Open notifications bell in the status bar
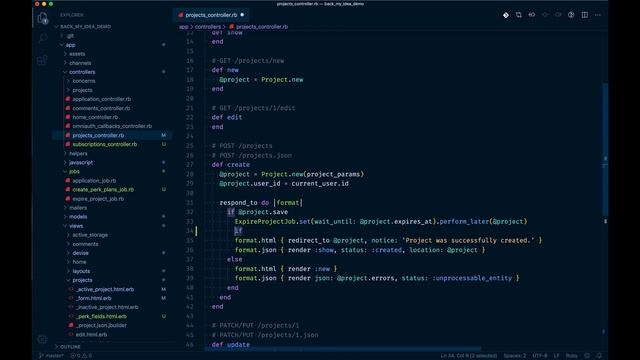The height and width of the screenshot is (360, 640). [x=599, y=356]
